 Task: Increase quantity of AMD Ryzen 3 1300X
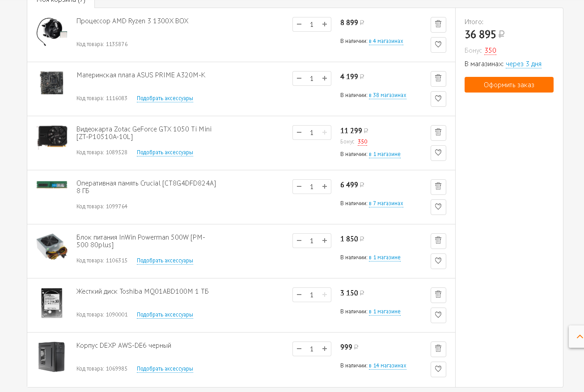[325, 24]
